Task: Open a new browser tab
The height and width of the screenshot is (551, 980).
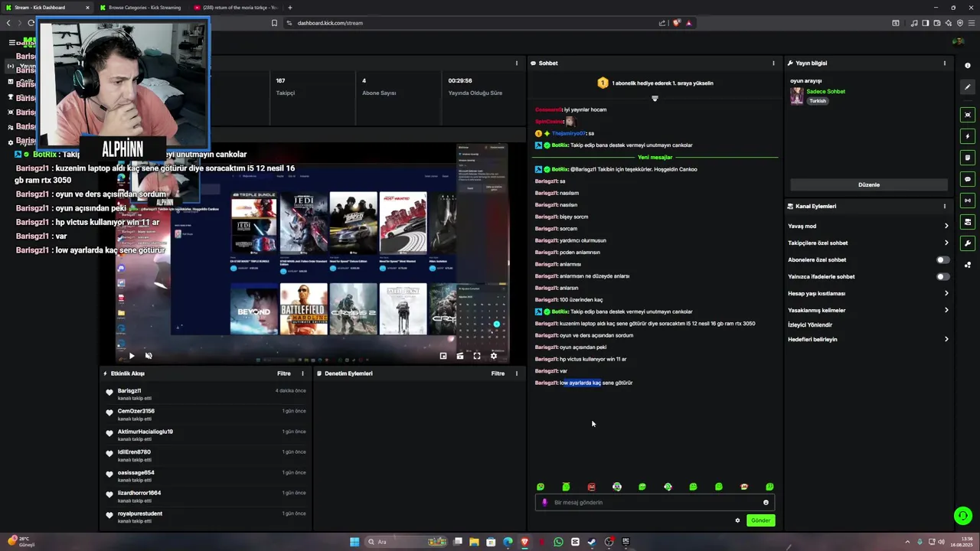Action: [289, 8]
